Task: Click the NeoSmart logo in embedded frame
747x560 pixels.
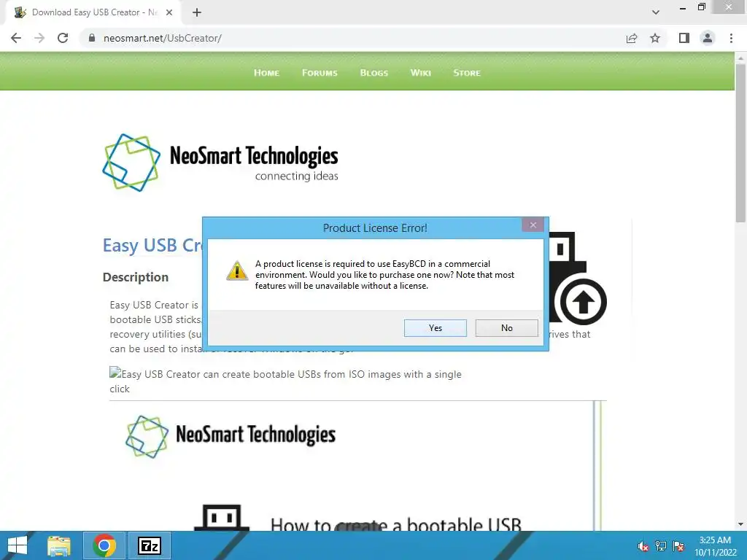Action: click(x=231, y=436)
